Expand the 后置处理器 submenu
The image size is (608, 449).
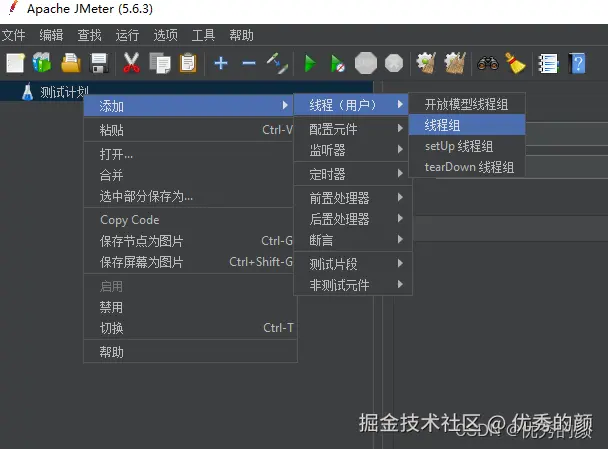(351, 219)
